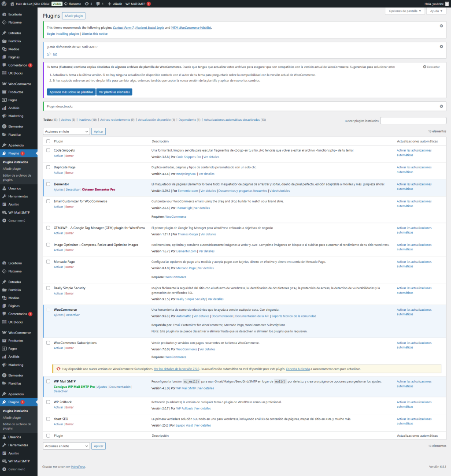Dismiss the theme recommended plugins notice

pyautogui.click(x=441, y=26)
